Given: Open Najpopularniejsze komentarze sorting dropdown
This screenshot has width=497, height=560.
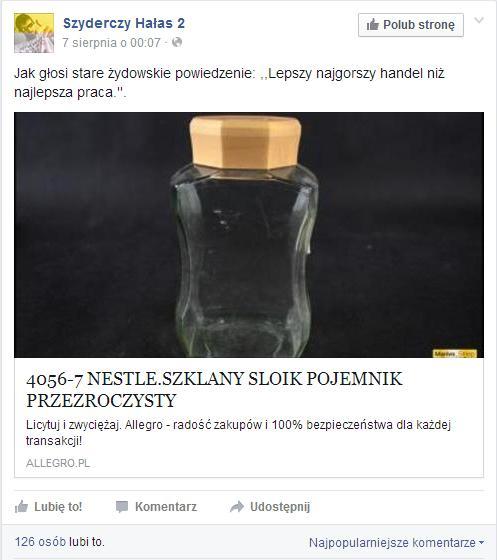Looking at the screenshot, I should (396, 542).
